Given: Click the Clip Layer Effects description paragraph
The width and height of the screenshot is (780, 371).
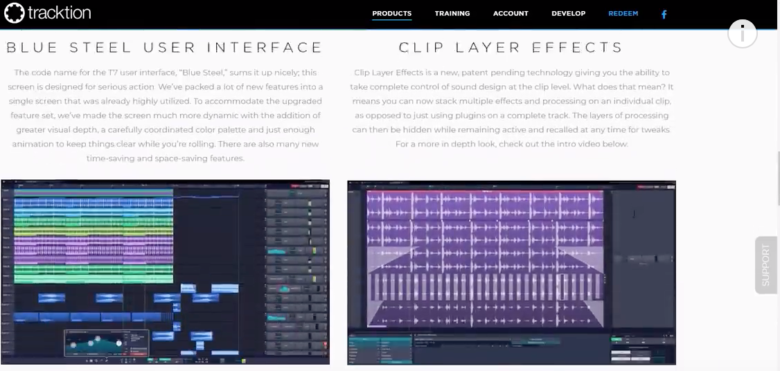Looking at the screenshot, I should 511,108.
